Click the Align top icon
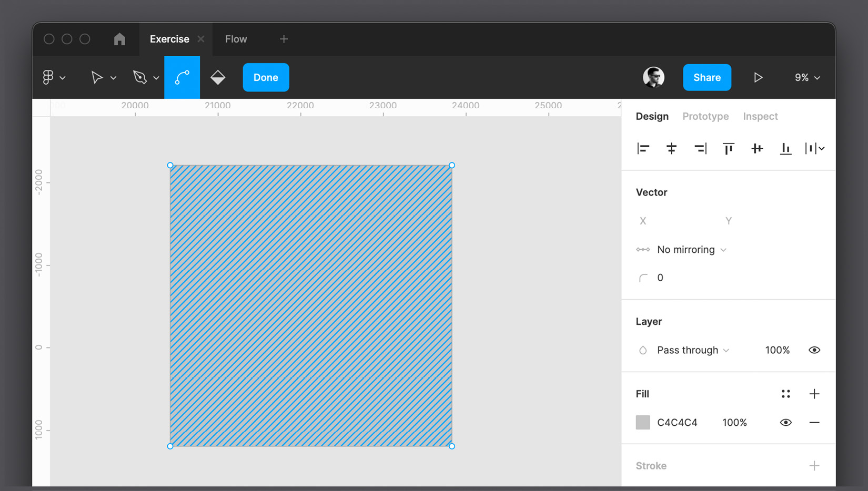 (729, 149)
